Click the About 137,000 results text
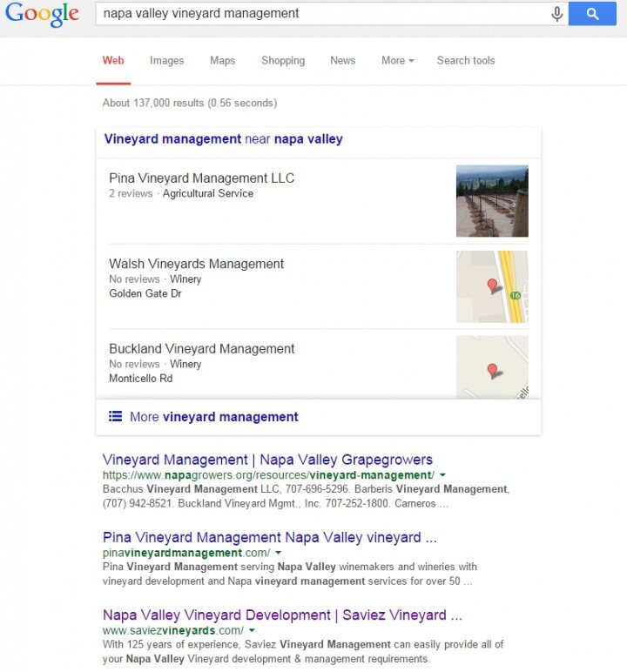 coord(190,104)
